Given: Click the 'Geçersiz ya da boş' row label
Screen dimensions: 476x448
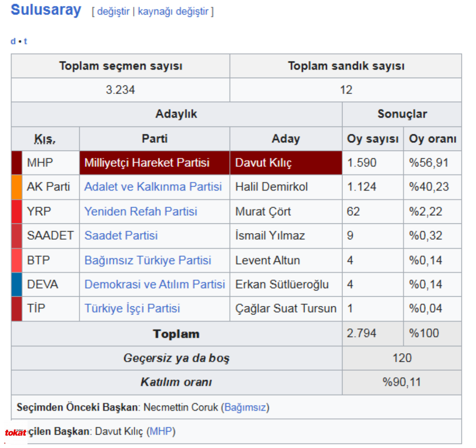Looking at the screenshot, I should 176,358.
